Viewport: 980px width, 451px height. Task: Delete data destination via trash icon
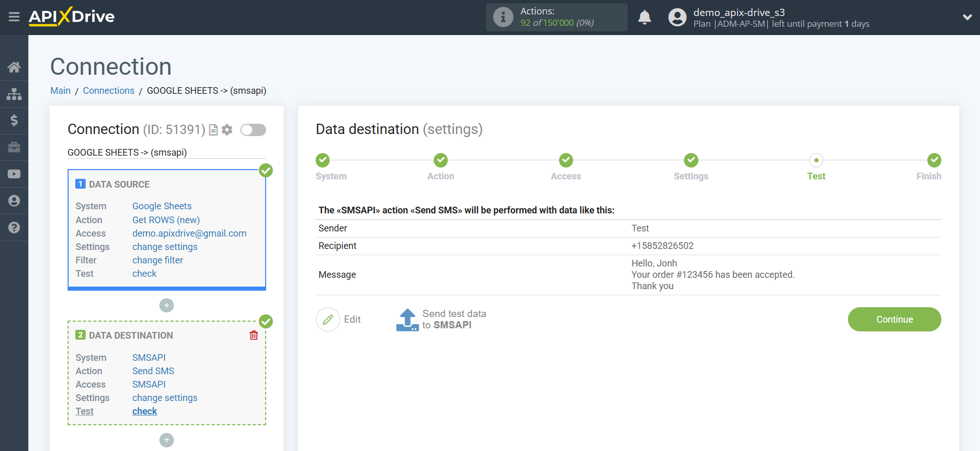[254, 336]
